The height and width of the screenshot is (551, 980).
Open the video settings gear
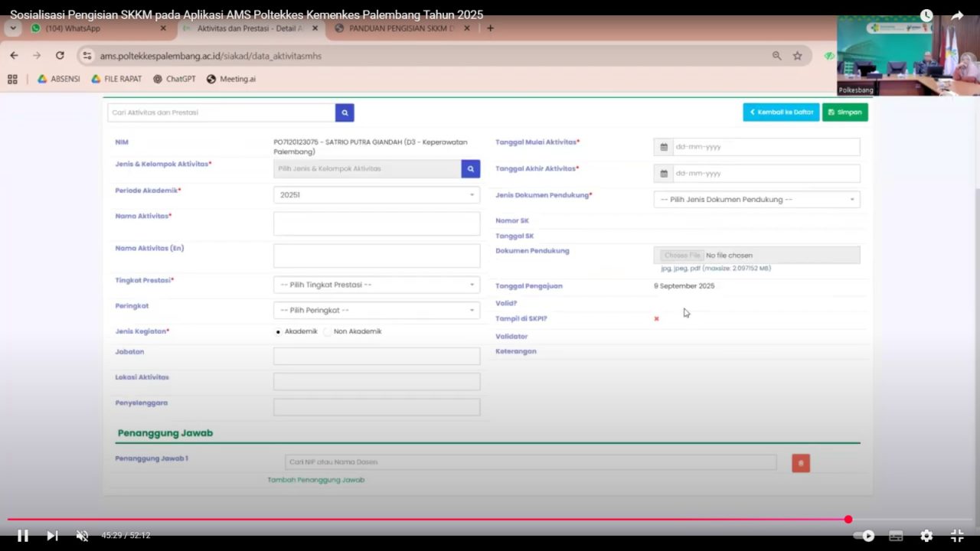click(x=926, y=536)
